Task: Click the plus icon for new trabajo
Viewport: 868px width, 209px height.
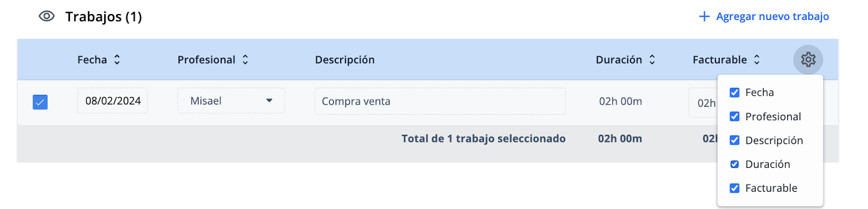Action: (704, 17)
